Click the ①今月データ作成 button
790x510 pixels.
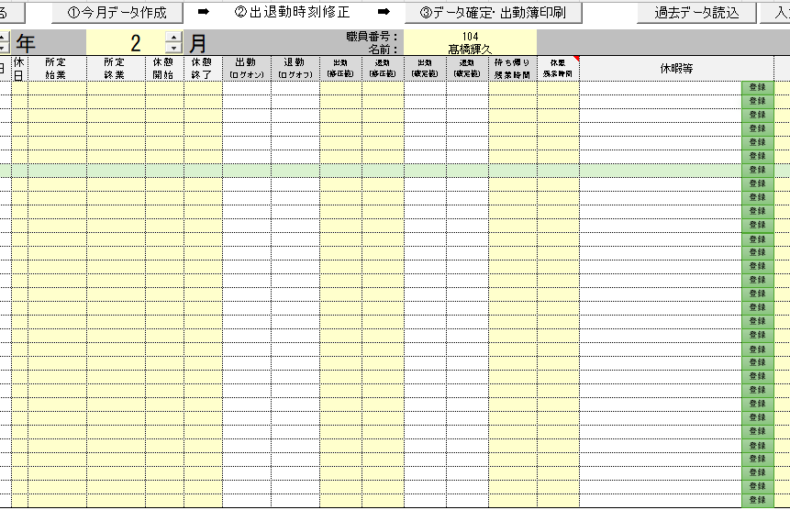[117, 13]
